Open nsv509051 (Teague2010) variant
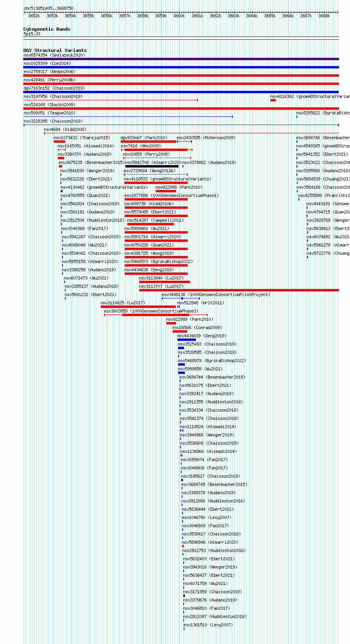This screenshot has height=644, width=350. pos(49,113)
